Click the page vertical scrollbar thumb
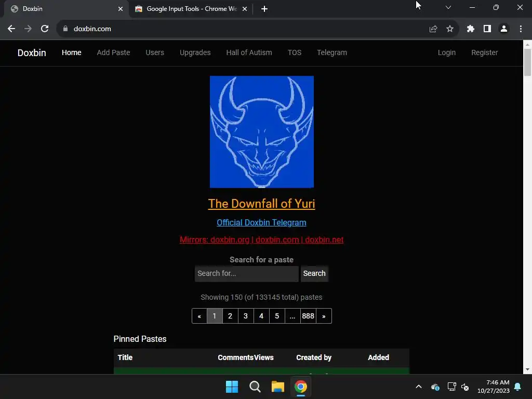 (x=527, y=62)
